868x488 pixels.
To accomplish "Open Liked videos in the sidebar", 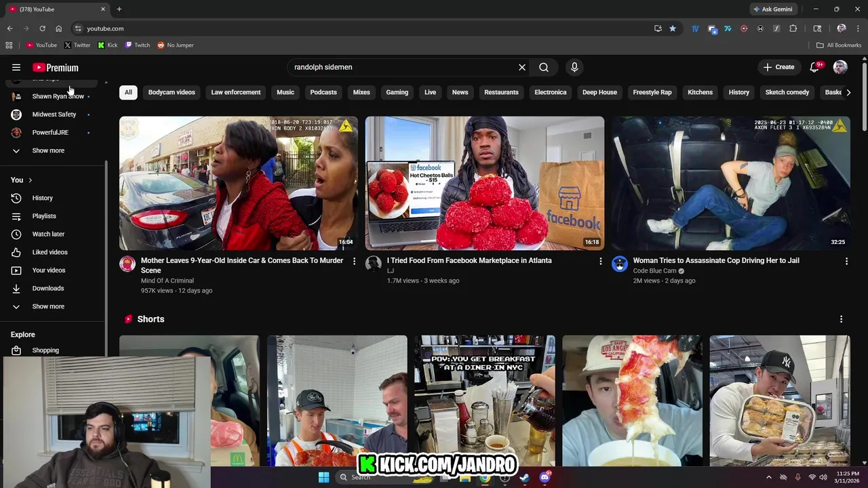I will (54, 252).
